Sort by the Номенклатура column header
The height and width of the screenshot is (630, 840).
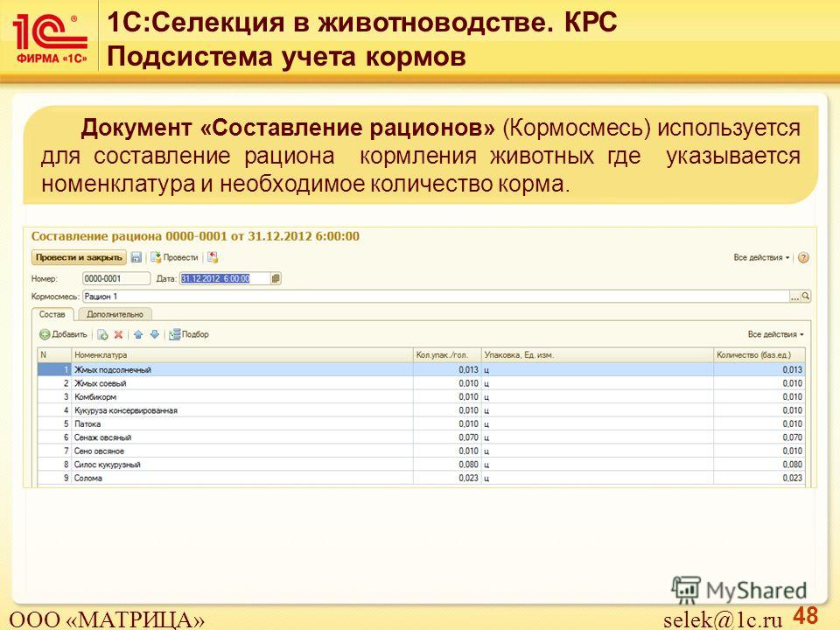click(242, 355)
